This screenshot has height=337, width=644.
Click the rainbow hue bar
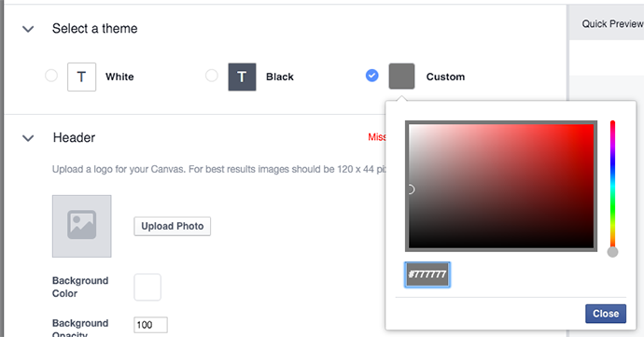(612, 184)
